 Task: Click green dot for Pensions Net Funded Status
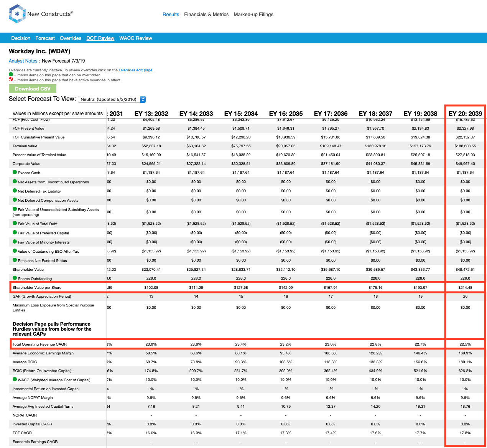(x=15, y=260)
